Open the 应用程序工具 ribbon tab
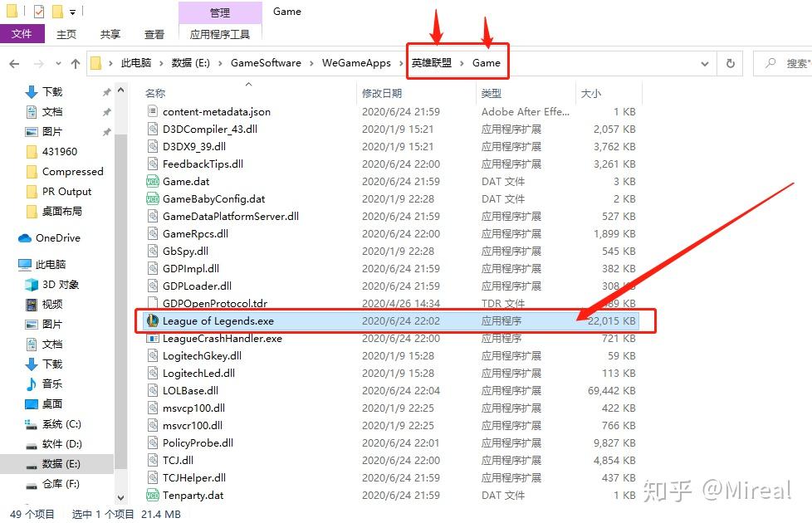The width and height of the screenshot is (812, 523). pyautogui.click(x=219, y=34)
